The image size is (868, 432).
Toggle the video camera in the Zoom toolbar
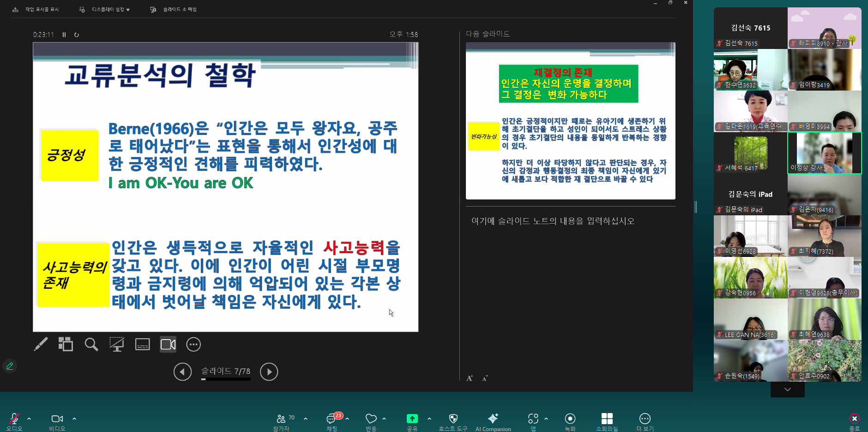coord(57,420)
